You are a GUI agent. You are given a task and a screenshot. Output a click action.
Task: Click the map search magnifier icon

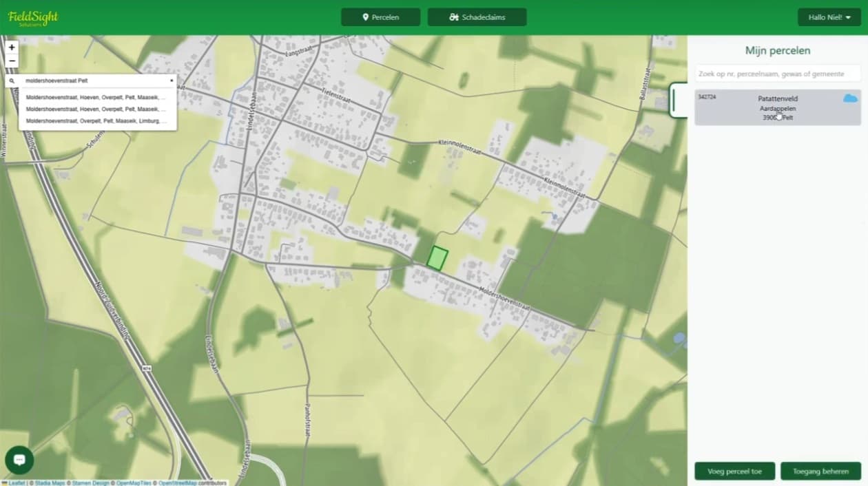pos(12,81)
